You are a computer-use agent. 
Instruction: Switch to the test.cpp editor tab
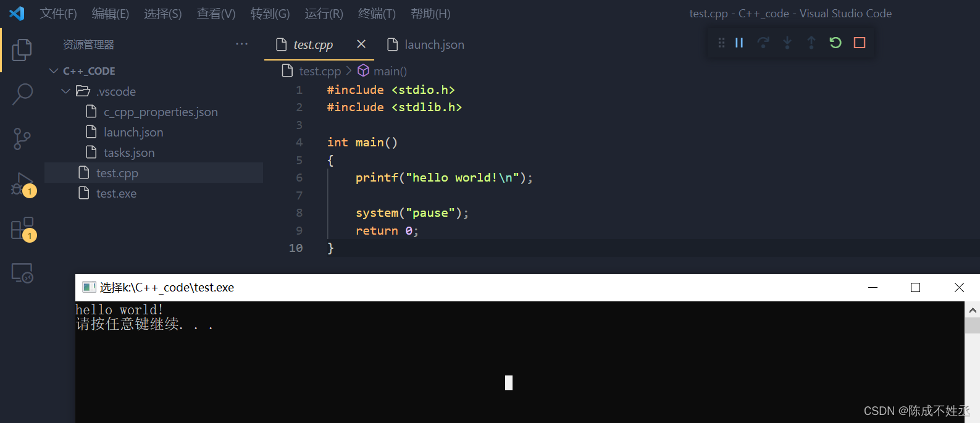(313, 44)
